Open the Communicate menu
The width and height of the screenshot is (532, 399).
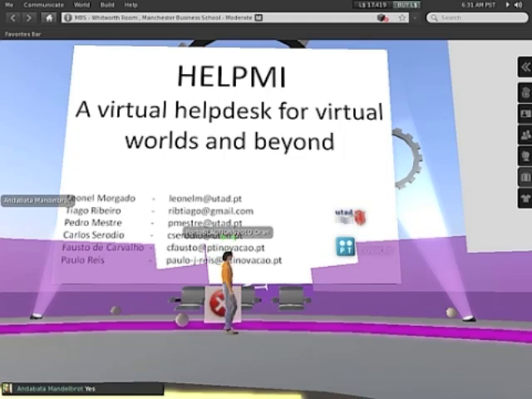[x=42, y=5]
